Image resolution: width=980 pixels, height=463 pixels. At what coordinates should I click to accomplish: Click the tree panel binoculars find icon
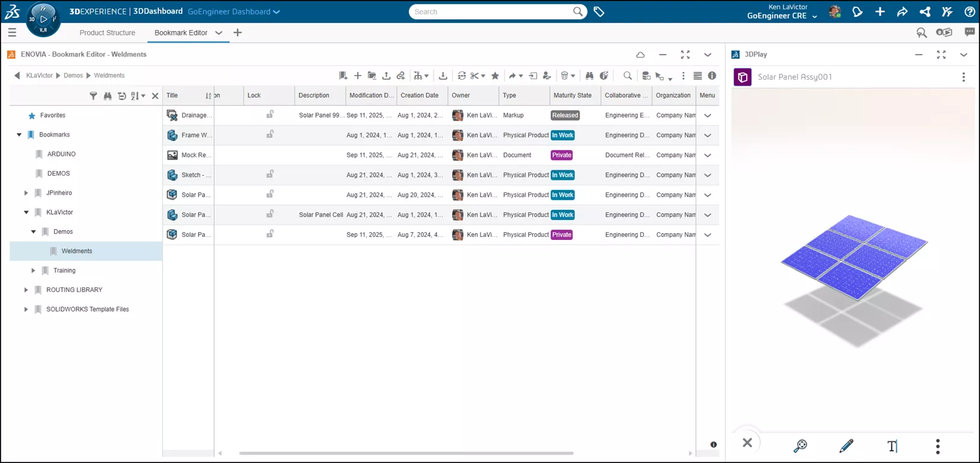(107, 95)
